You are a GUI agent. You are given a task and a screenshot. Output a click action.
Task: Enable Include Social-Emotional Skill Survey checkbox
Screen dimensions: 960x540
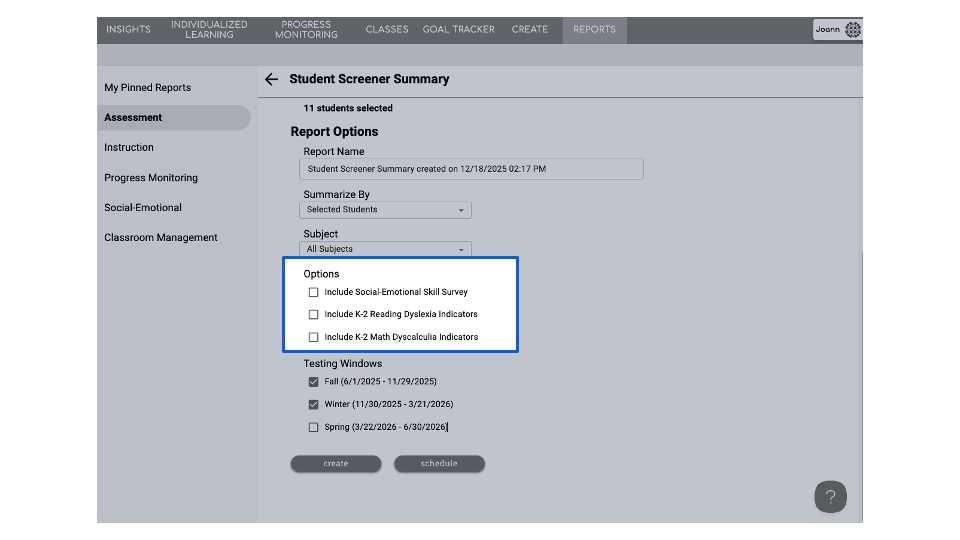[313, 292]
